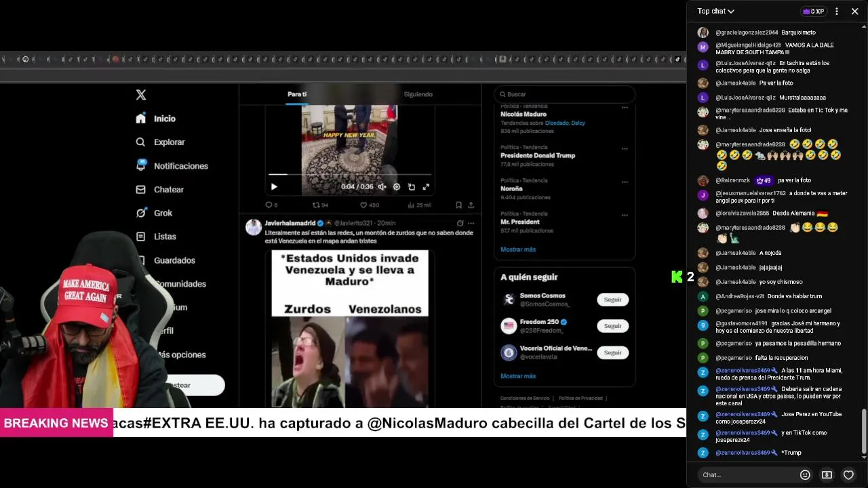Open more options on the Javierhalamadrid tweet

471,223
